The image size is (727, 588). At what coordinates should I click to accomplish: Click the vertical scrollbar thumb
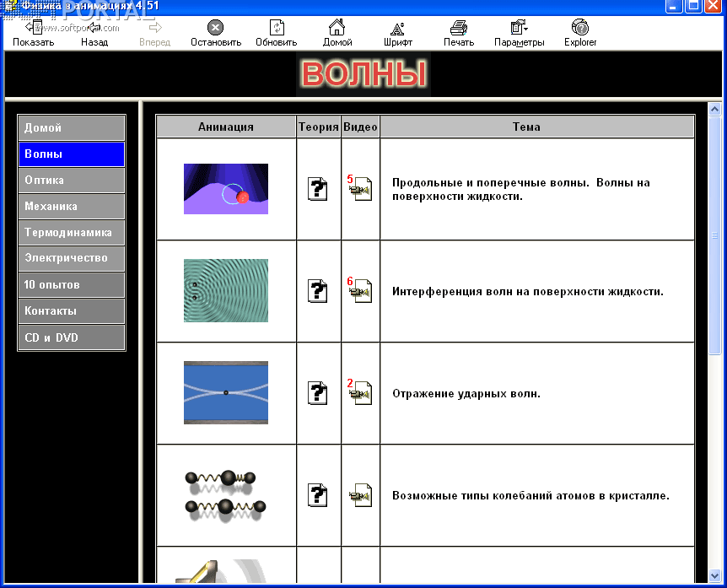click(714, 235)
